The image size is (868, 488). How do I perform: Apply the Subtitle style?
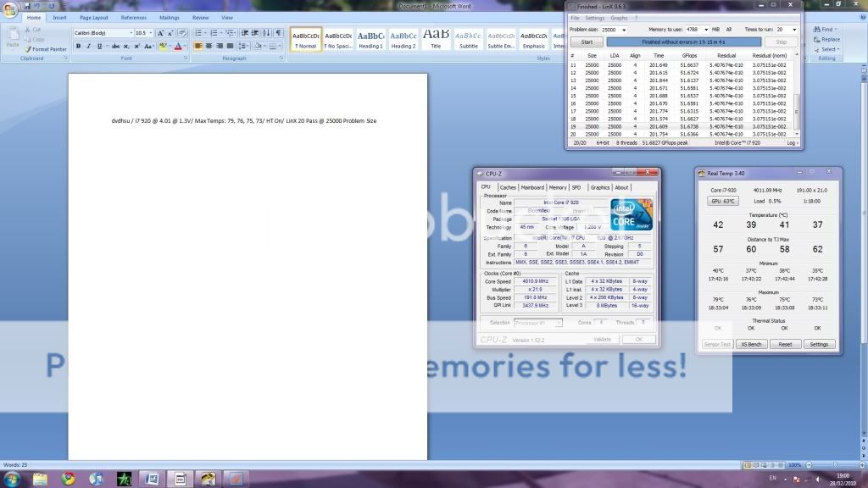tap(468, 40)
